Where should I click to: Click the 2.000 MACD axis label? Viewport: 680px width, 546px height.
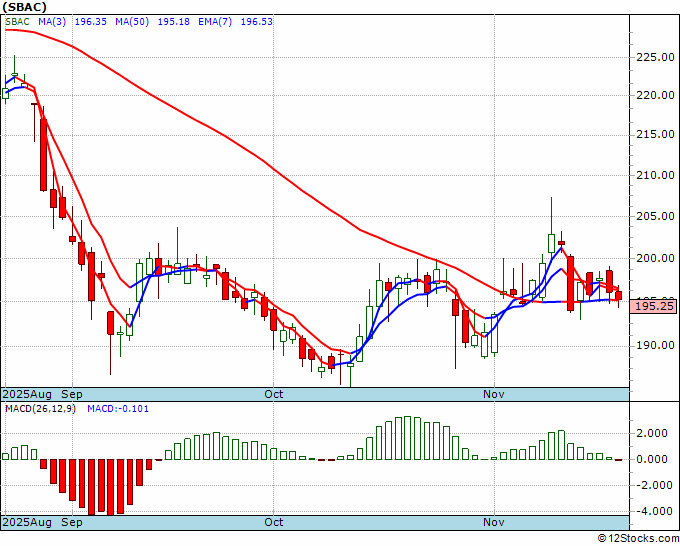tap(652, 433)
